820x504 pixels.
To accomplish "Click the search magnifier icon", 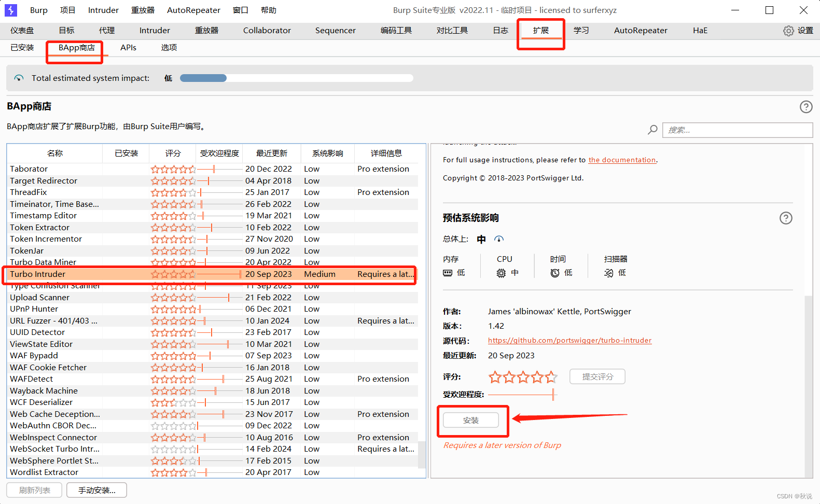I will tap(652, 130).
